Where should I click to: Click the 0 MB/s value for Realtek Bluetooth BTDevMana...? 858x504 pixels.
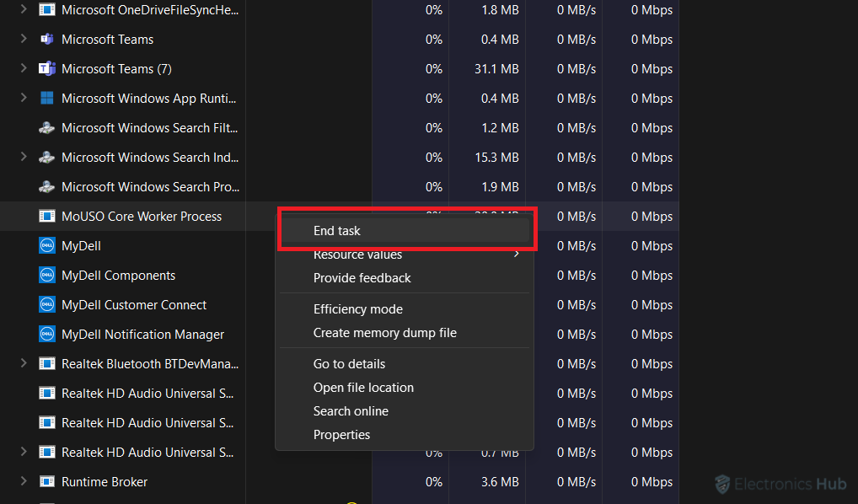[576, 364]
